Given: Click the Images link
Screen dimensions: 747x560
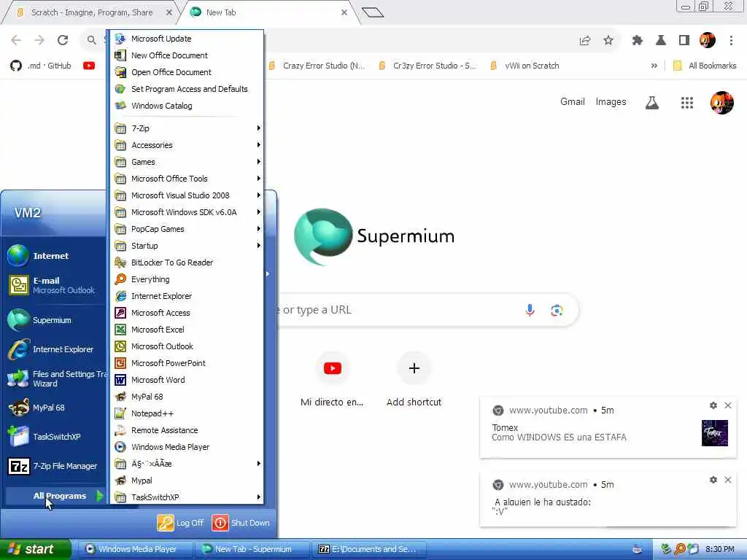Looking at the screenshot, I should tap(611, 102).
